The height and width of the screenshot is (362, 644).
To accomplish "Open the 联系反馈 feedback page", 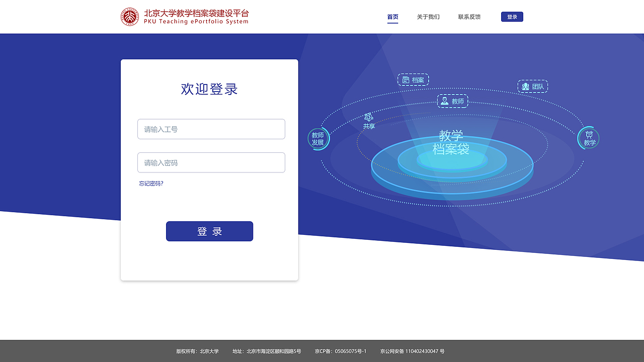I will click(x=469, y=17).
